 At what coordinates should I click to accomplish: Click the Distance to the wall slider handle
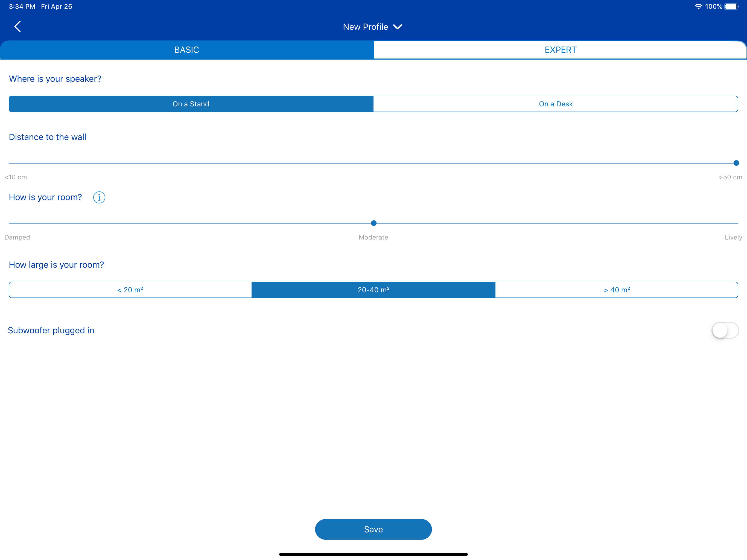click(x=736, y=163)
